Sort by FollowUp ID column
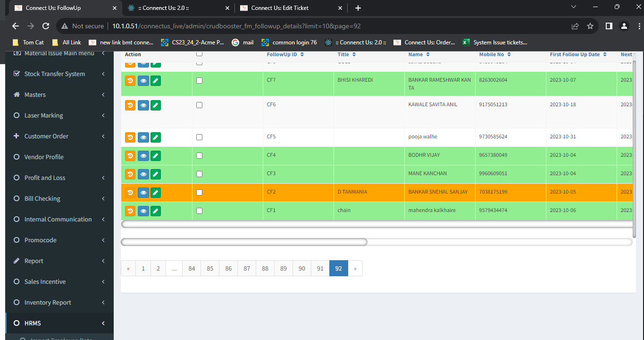Image resolution: width=644 pixels, height=340 pixels. pyautogui.click(x=285, y=54)
